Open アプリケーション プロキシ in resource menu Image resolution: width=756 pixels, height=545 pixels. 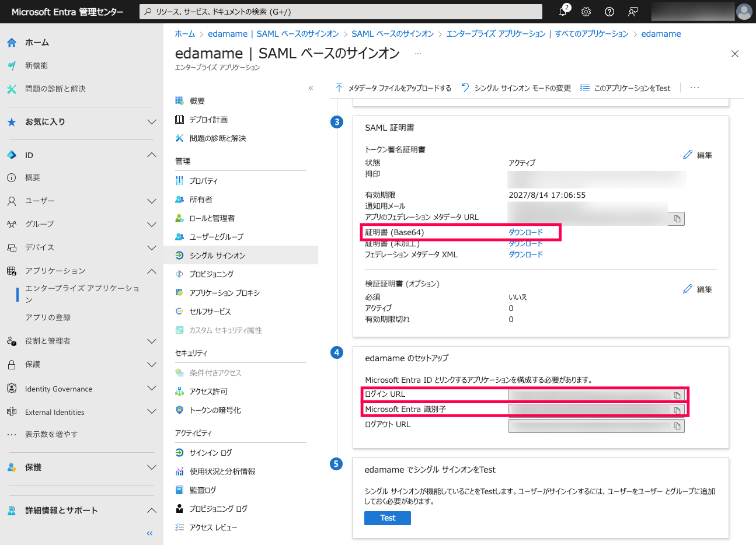click(x=224, y=293)
